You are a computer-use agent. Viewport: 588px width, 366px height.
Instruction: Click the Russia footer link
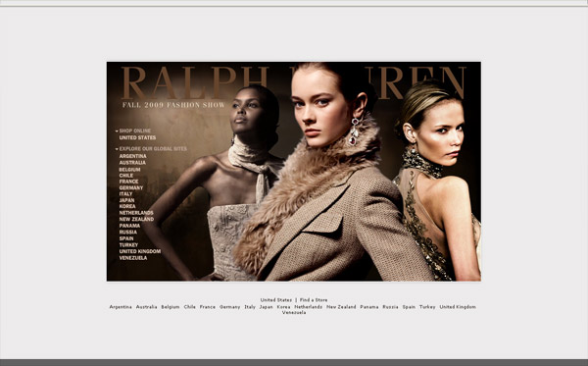pos(390,307)
